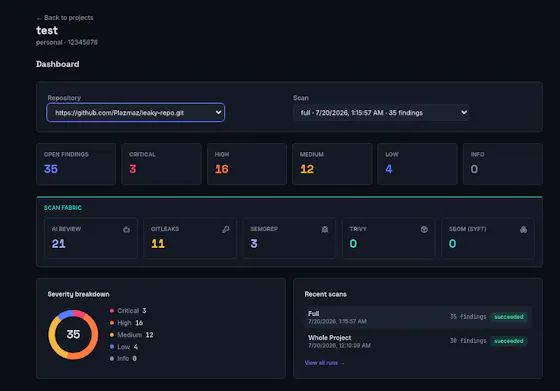This screenshot has width=560, height=391.
Task: Click the Low 4 findings card
Action: (418, 164)
